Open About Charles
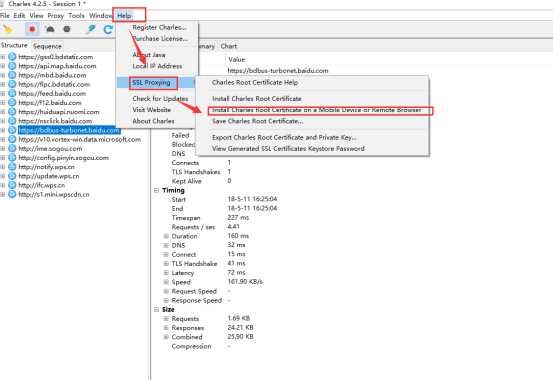Image resolution: width=553 pixels, height=381 pixels. coord(153,121)
